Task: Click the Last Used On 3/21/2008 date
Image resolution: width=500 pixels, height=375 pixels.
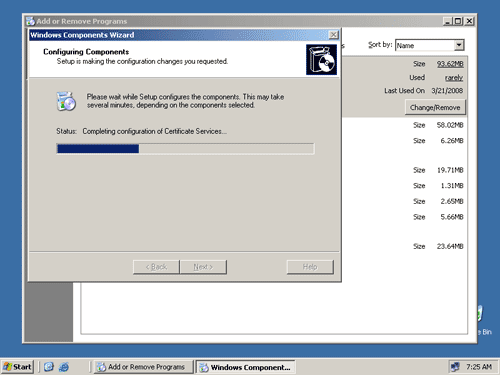Action: 447,91
